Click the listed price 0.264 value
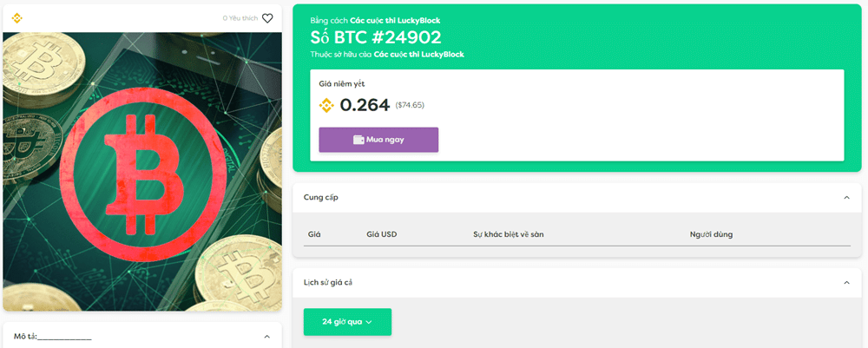This screenshot has width=868, height=348. [x=365, y=104]
